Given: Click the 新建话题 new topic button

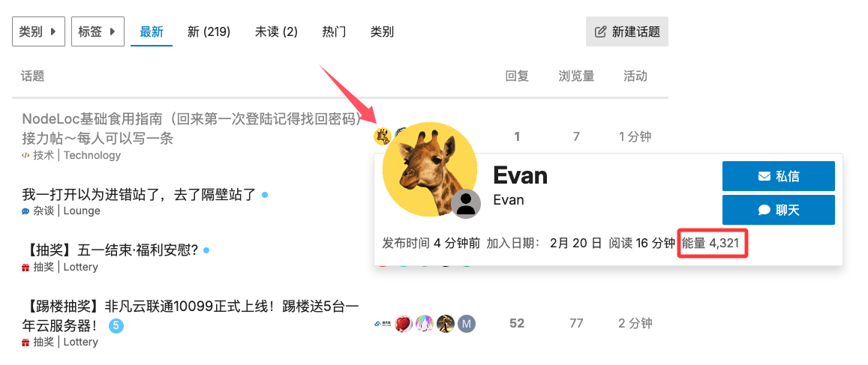Looking at the screenshot, I should click(627, 31).
